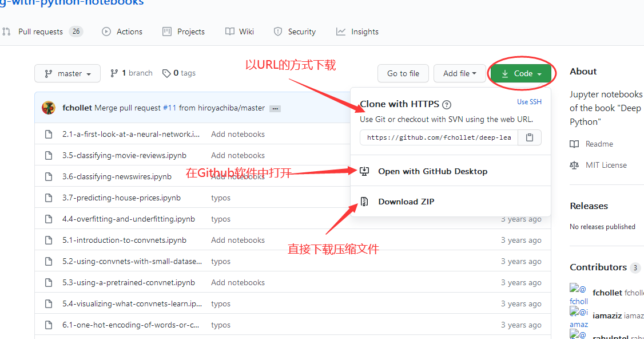Screen dimensions: 644x339
Task: Open 6.1-one-hot-encoding-of-words file
Action: [x=130, y=325]
